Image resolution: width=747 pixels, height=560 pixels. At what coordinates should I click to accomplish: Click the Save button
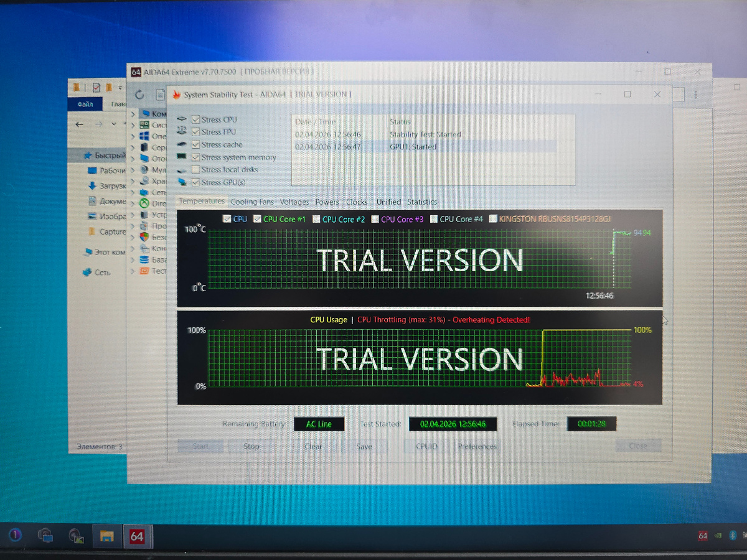tap(364, 446)
